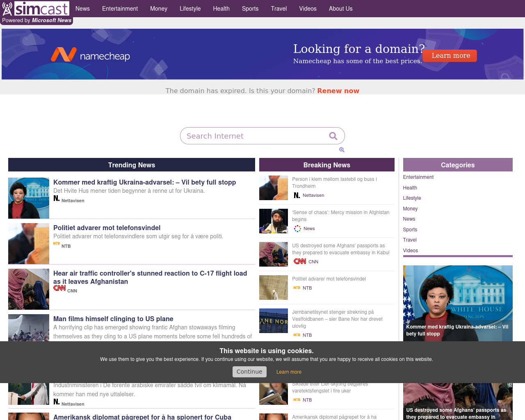Click Nettavisen icon under Ukraina-advarsel headline
The height and width of the screenshot is (420, 525).
coord(57,199)
